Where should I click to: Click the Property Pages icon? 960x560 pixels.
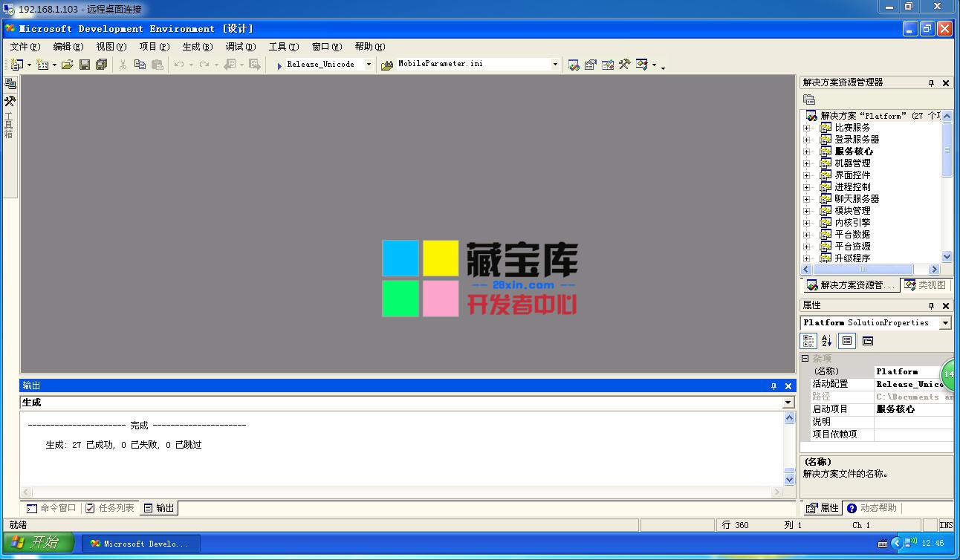click(x=867, y=341)
